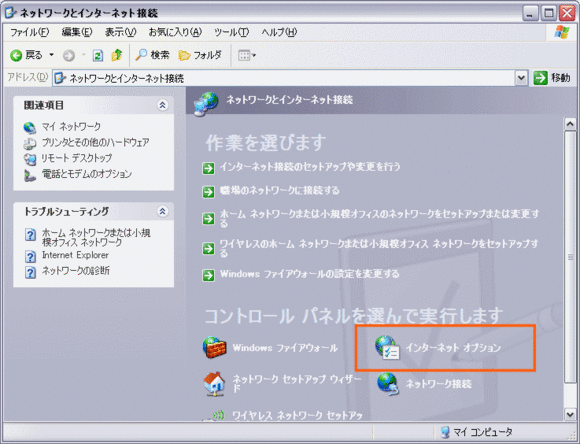Viewport: 580px width, 444px height.
Task: Click the green Go button
Action: 552,78
